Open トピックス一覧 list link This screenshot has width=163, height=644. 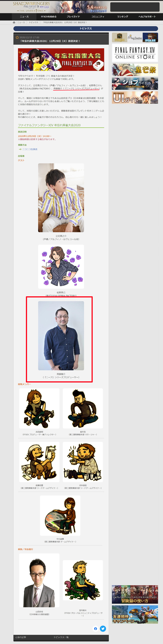pyautogui.click(x=61, y=637)
